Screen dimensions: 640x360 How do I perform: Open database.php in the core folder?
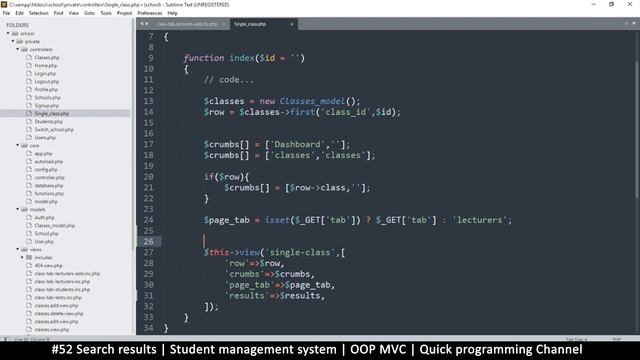pyautogui.click(x=49, y=186)
